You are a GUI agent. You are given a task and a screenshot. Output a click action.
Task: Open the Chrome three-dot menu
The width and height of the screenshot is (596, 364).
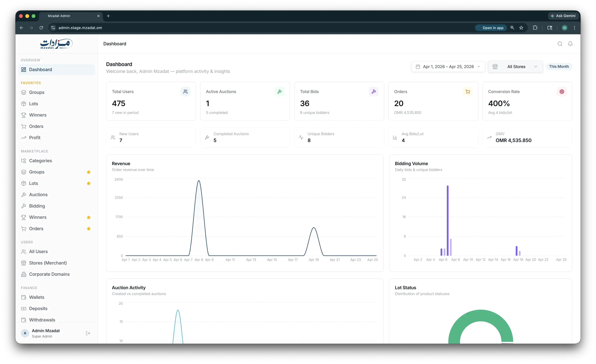click(574, 28)
